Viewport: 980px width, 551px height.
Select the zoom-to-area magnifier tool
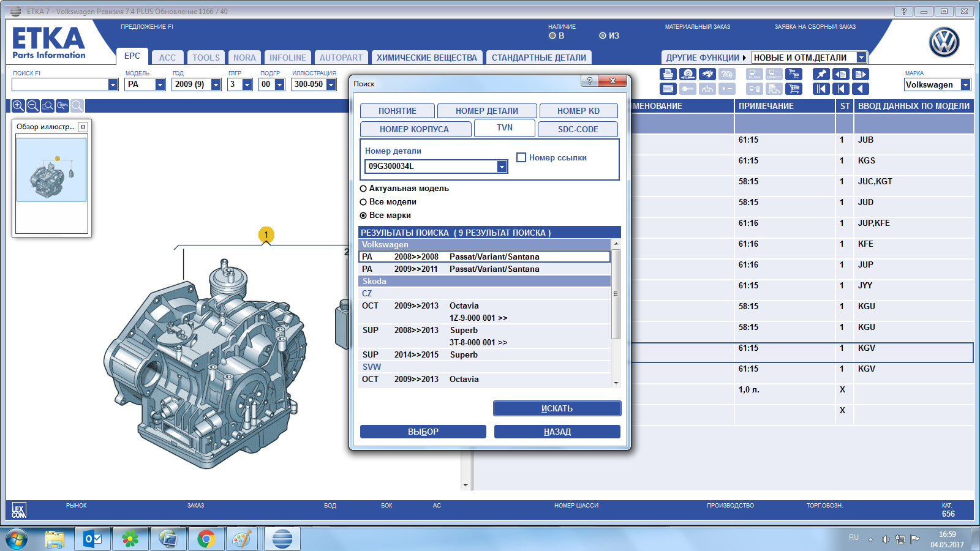[48, 105]
